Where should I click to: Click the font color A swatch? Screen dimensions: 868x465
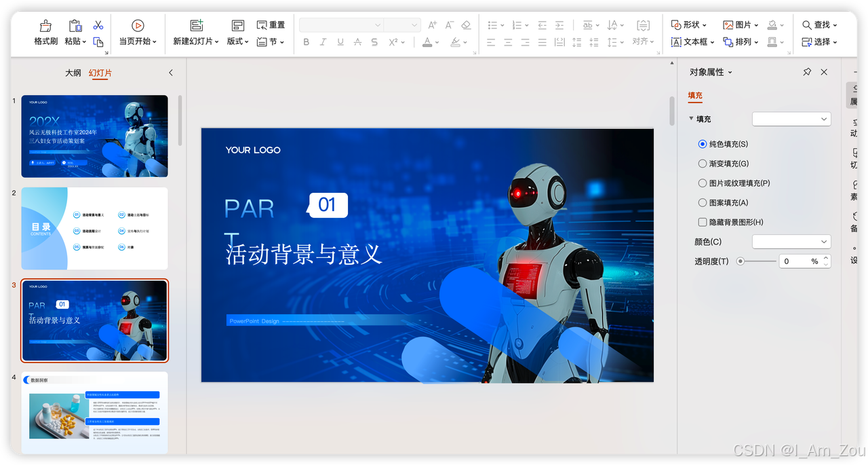[427, 42]
